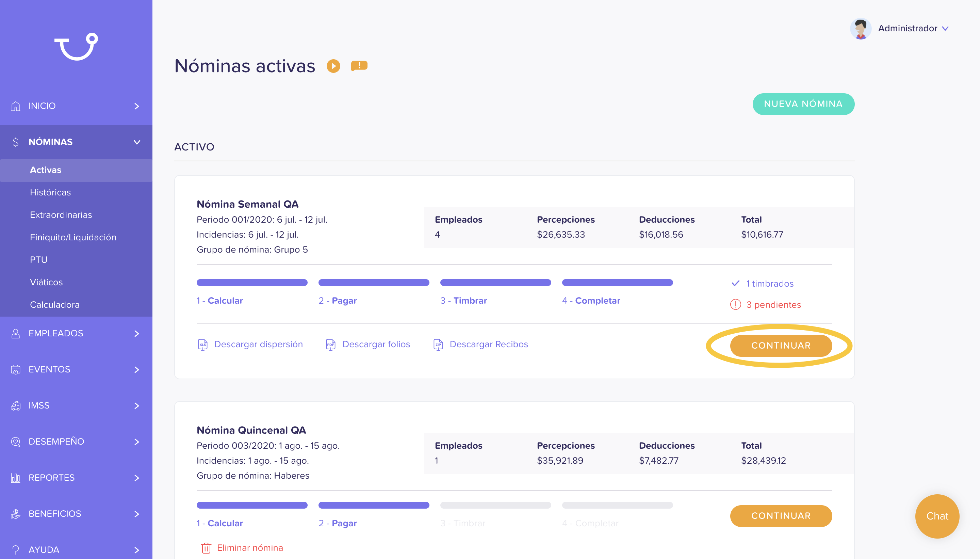Click the ZIP Descargar Recibos icon

438,345
